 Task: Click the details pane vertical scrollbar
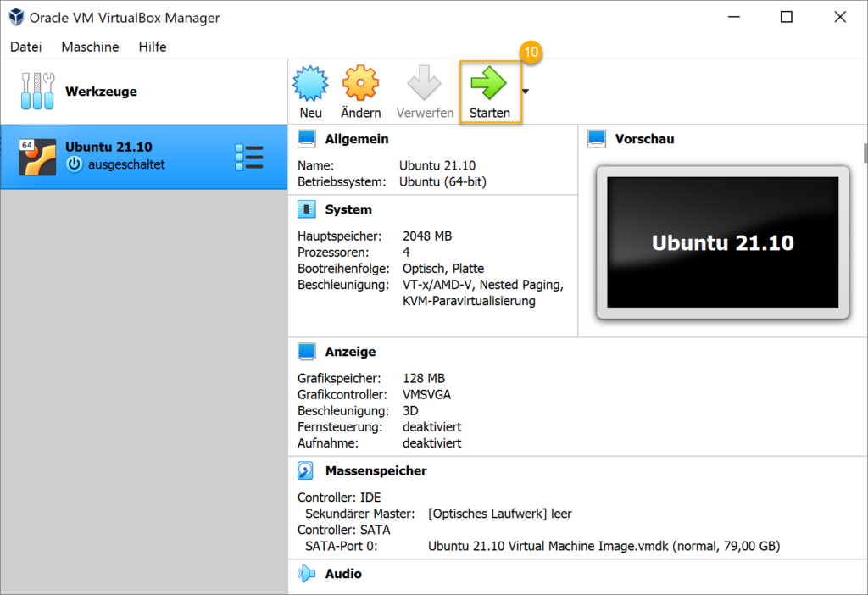pyautogui.click(x=865, y=153)
